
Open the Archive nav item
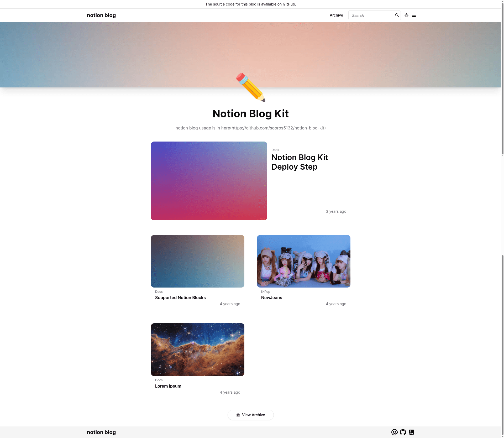[336, 15]
